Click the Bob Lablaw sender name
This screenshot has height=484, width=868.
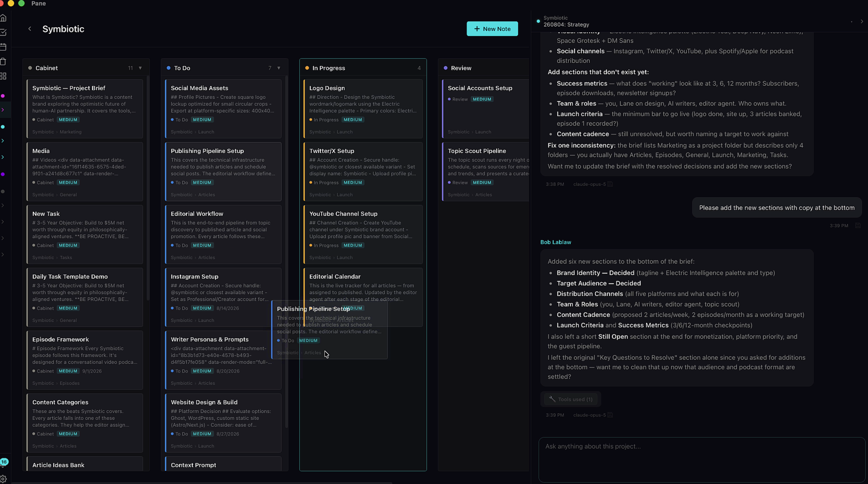pos(556,242)
